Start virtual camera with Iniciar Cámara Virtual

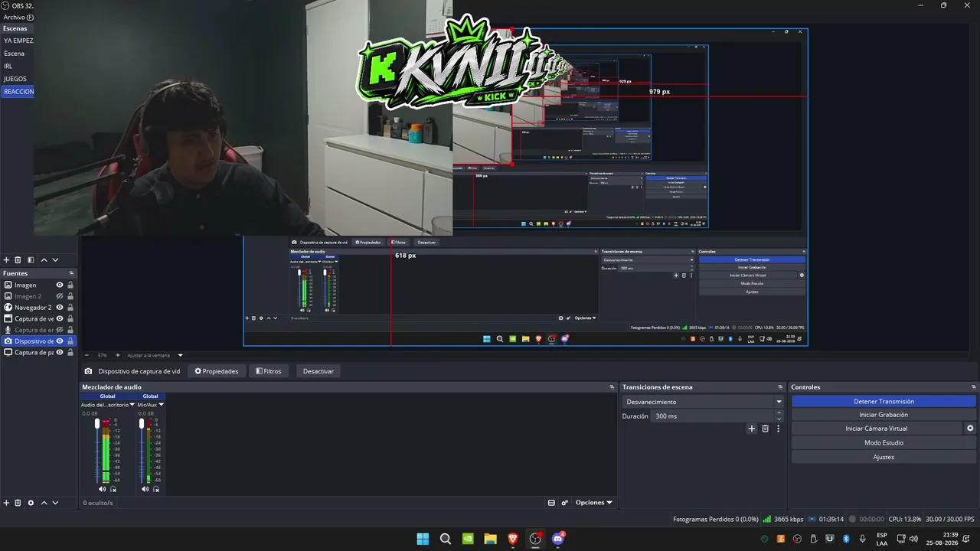pyautogui.click(x=877, y=429)
